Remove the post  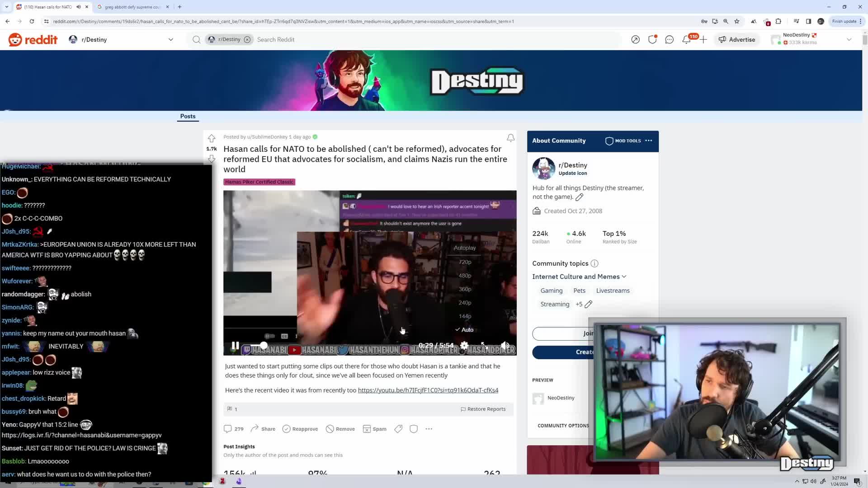(x=340, y=429)
